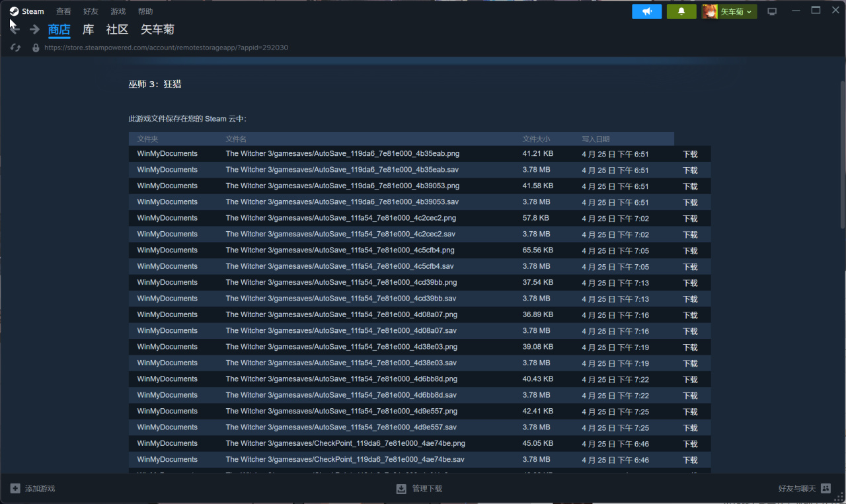Click the user avatar picture

click(x=710, y=11)
